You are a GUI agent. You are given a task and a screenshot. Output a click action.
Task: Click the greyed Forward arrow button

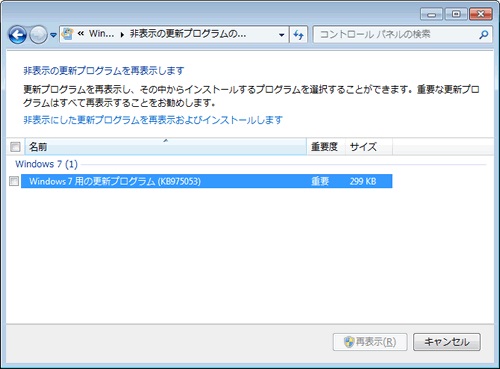pos(39,35)
